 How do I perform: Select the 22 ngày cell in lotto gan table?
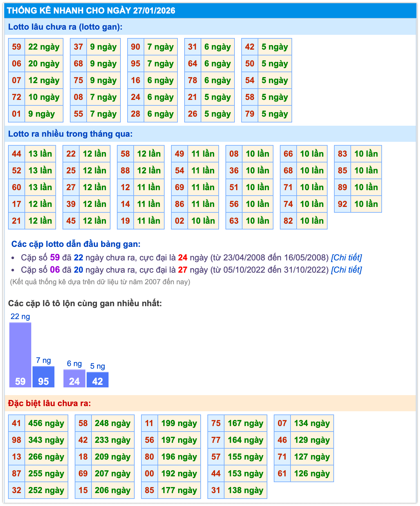click(x=44, y=47)
